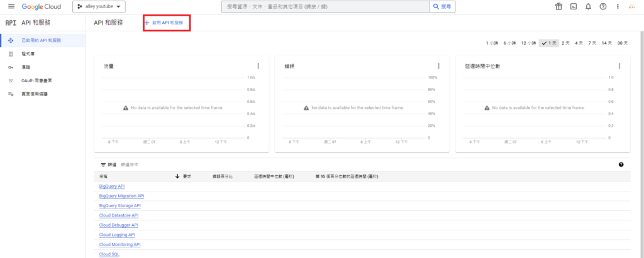Image resolution: width=644 pixels, height=258 pixels.
Task: Click the filter icon above the API table
Action: [x=104, y=164]
